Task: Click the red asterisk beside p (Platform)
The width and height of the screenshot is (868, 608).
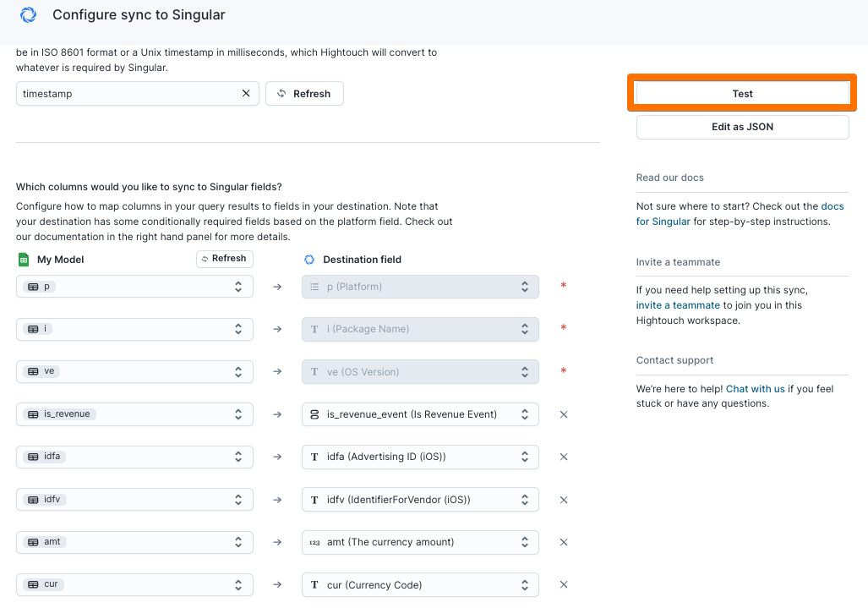Action: [x=564, y=285]
